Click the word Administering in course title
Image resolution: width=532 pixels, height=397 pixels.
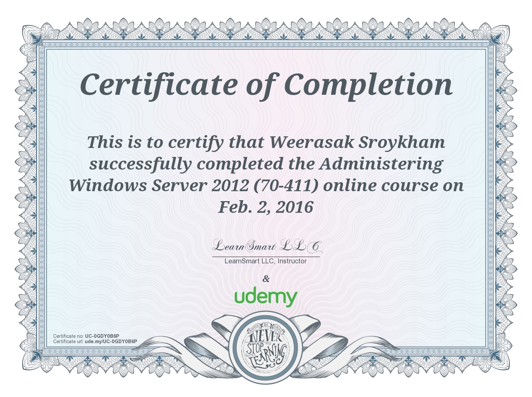point(381,164)
